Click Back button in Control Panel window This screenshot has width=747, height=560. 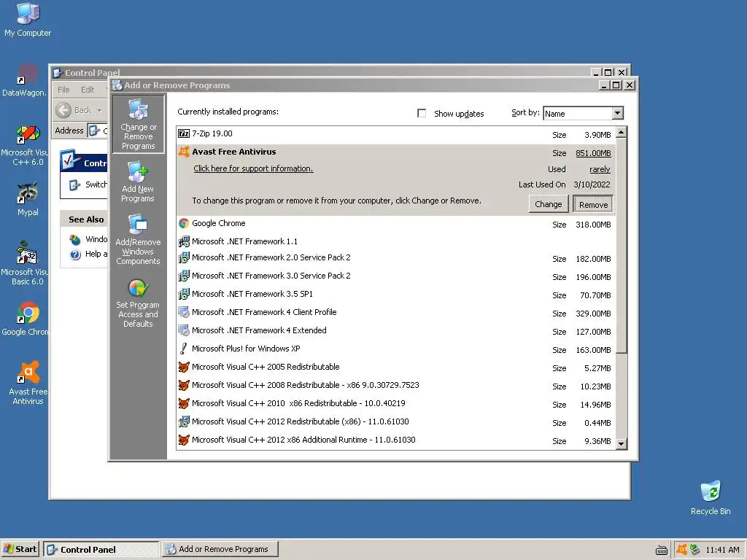click(x=74, y=111)
